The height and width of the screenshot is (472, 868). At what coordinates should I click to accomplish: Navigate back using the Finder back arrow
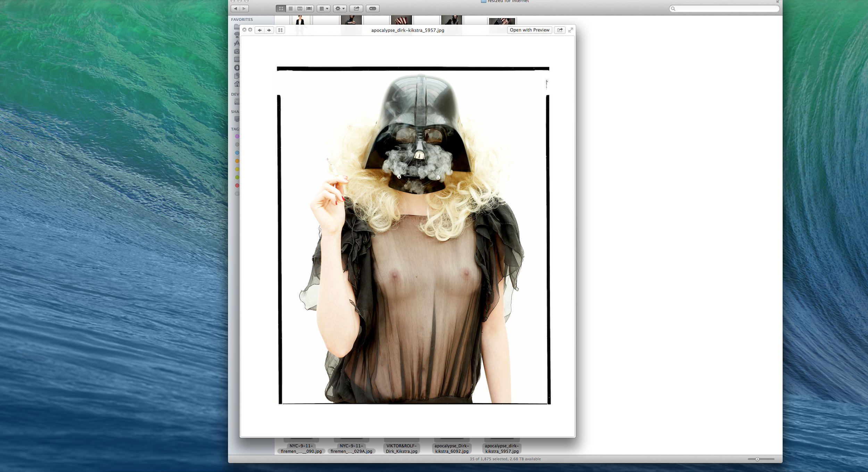tap(236, 9)
